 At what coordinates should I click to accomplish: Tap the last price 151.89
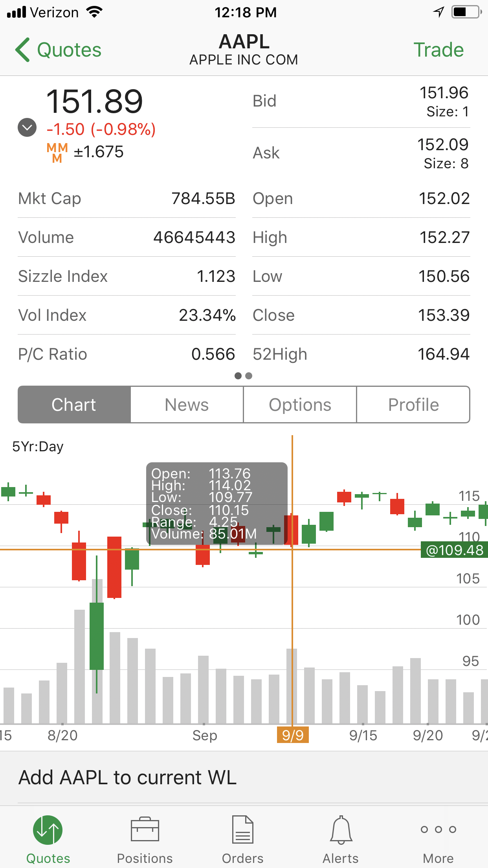[94, 101]
